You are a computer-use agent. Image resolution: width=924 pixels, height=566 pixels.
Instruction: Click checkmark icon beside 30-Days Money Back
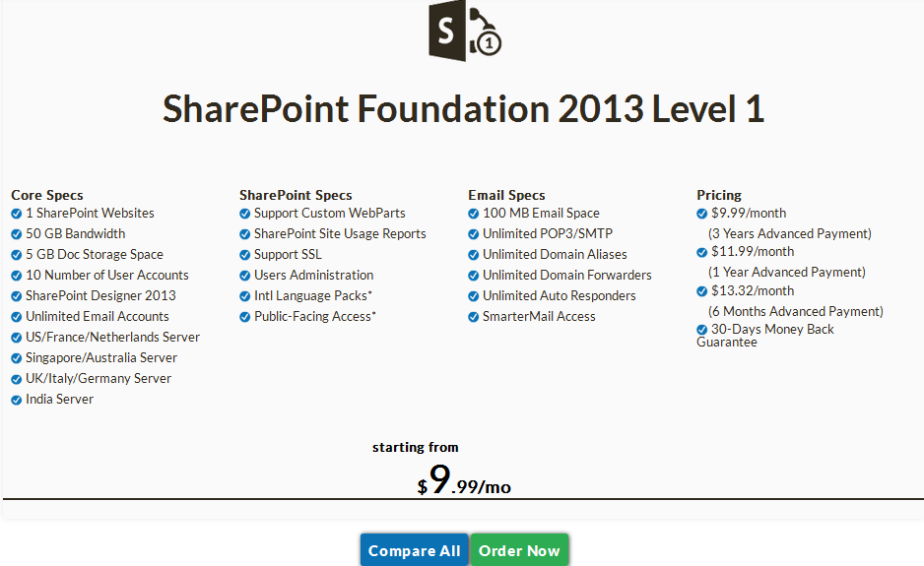pos(702,330)
